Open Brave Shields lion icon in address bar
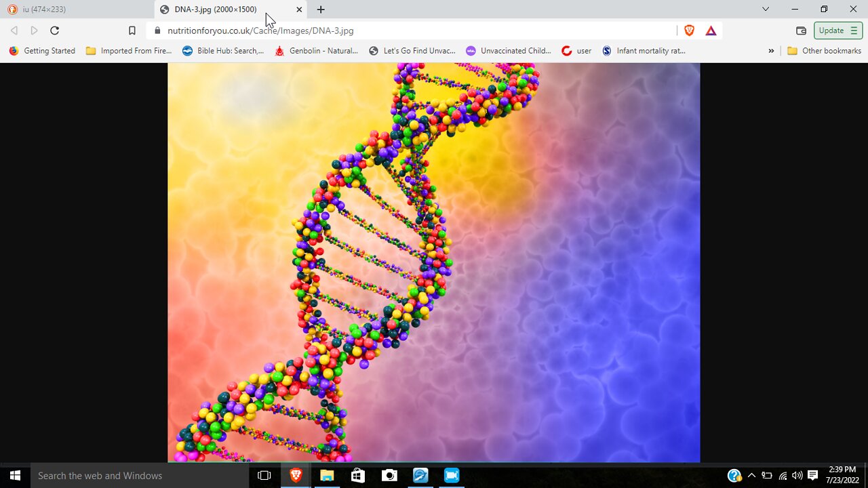Viewport: 868px width, 488px height. coord(689,30)
